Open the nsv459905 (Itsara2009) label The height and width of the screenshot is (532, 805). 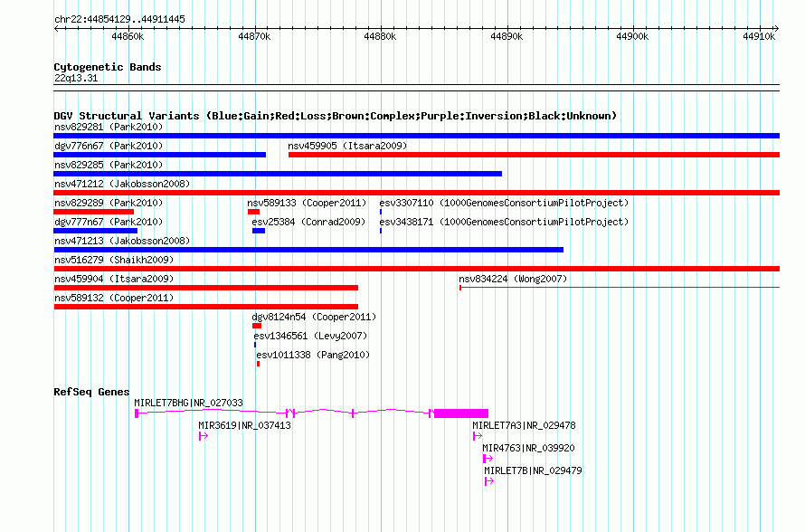click(347, 146)
